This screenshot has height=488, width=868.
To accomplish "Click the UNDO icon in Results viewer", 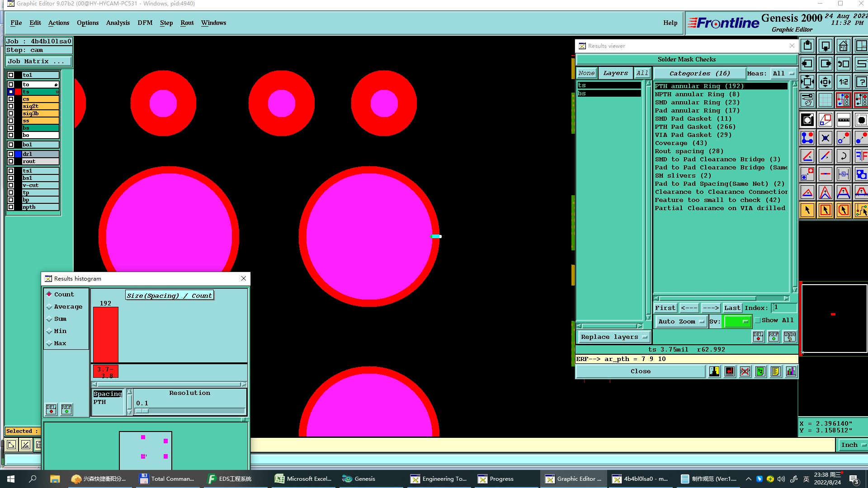I will (x=789, y=336).
